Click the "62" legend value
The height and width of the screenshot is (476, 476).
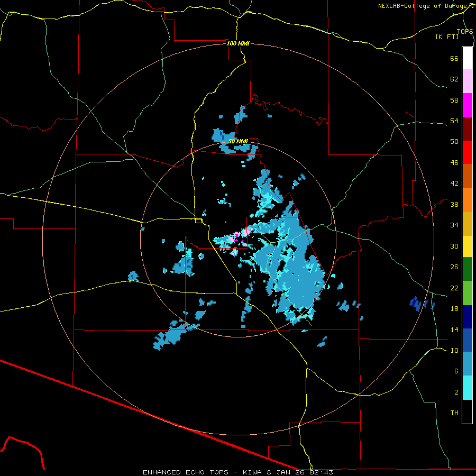click(454, 79)
